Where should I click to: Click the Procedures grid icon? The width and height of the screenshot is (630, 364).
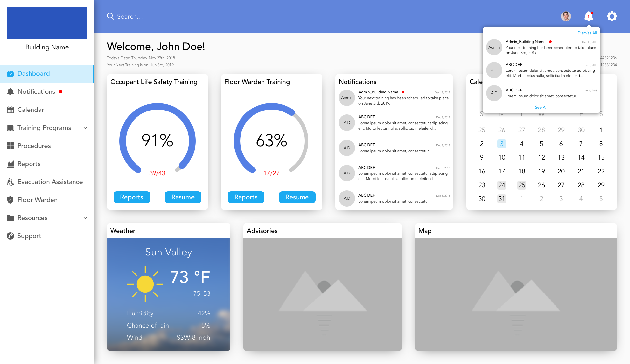pos(10,146)
